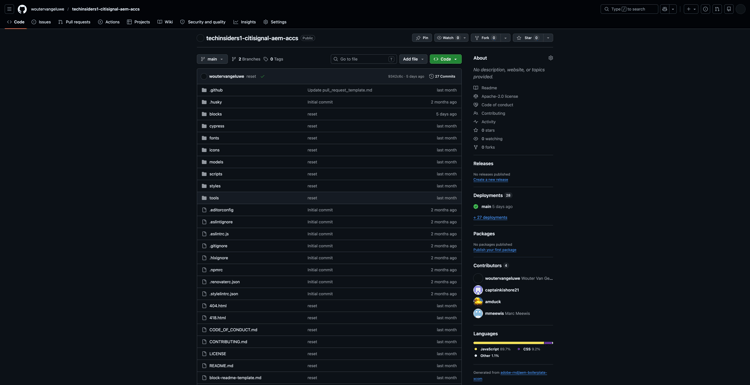
Task: Open the Add file dropdown
Action: click(413, 59)
